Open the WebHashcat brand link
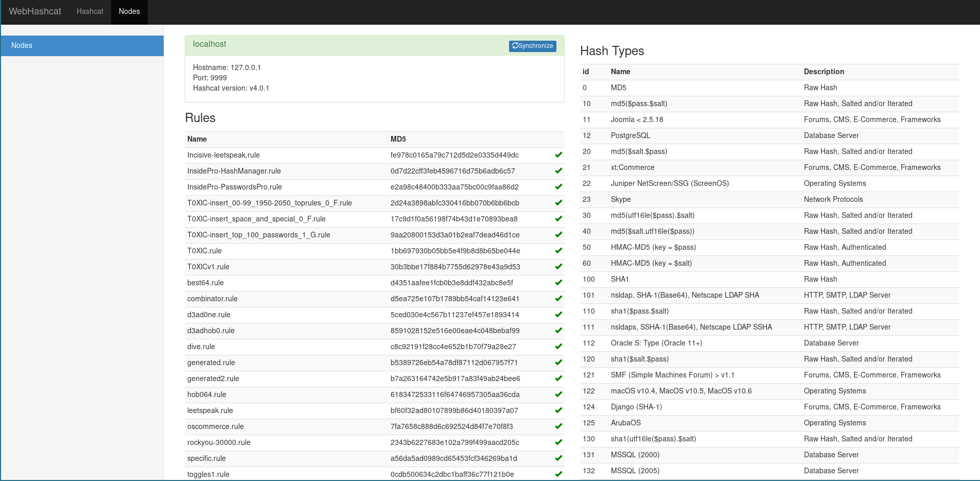Viewport: 980px width, 481px height. point(35,11)
